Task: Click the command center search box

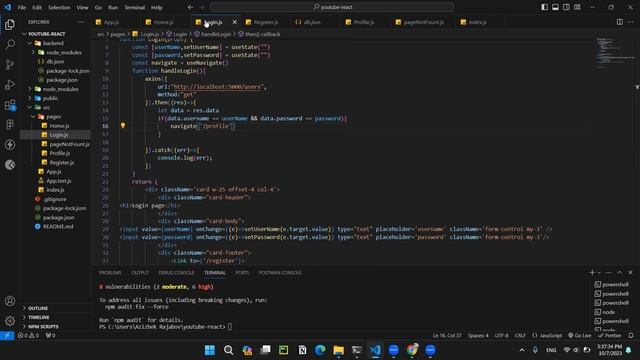Action: (x=331, y=7)
